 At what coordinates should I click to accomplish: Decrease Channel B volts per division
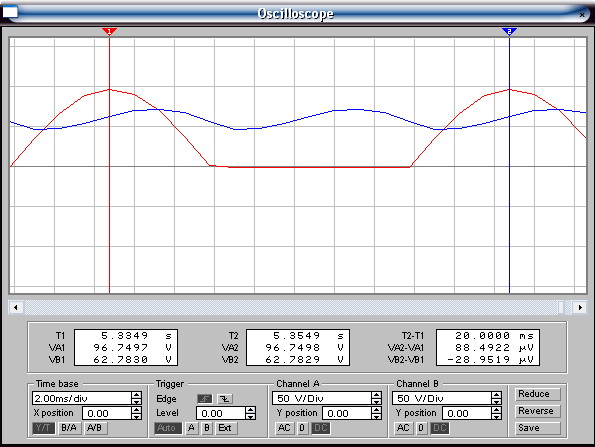(x=496, y=401)
